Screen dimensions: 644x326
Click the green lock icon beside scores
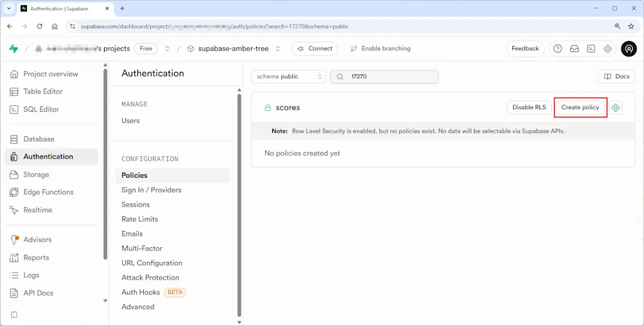268,108
